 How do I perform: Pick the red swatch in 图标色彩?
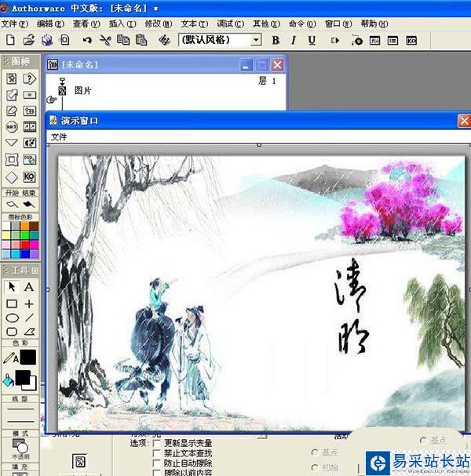25,245
